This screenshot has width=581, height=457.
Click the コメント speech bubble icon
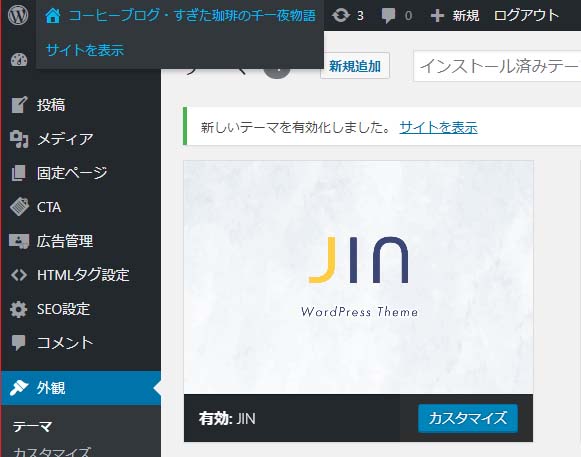[x=19, y=343]
